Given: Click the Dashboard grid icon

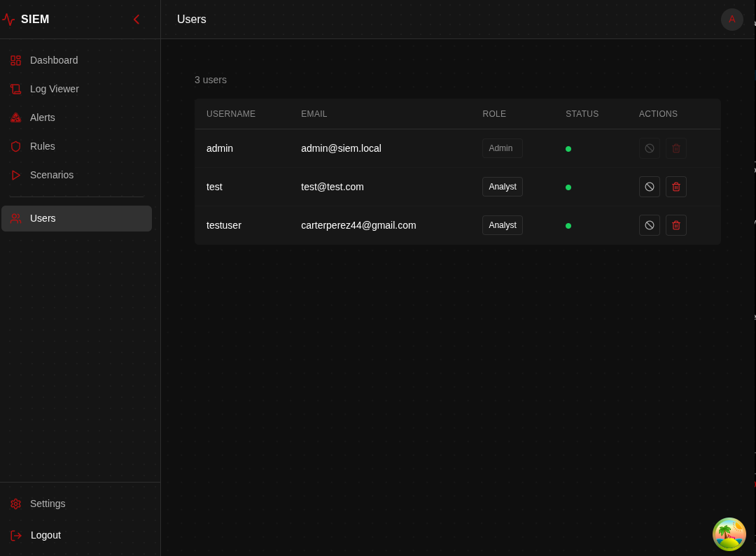Looking at the screenshot, I should [16, 60].
